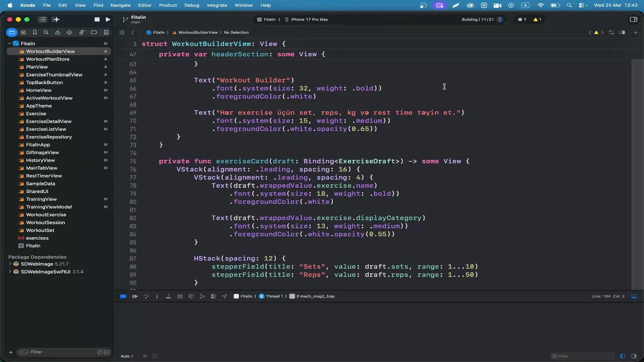Adjust editor options in jump bar

[x=622, y=32]
